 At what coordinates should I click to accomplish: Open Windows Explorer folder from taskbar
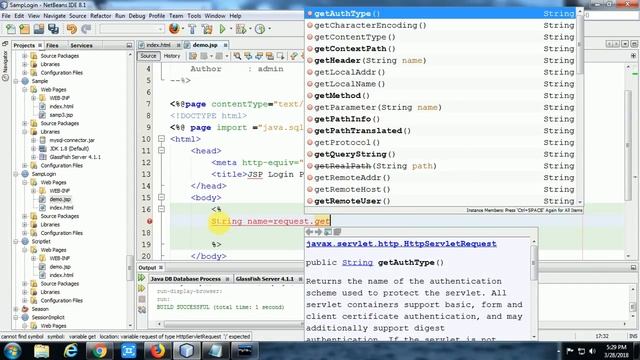tap(42, 351)
